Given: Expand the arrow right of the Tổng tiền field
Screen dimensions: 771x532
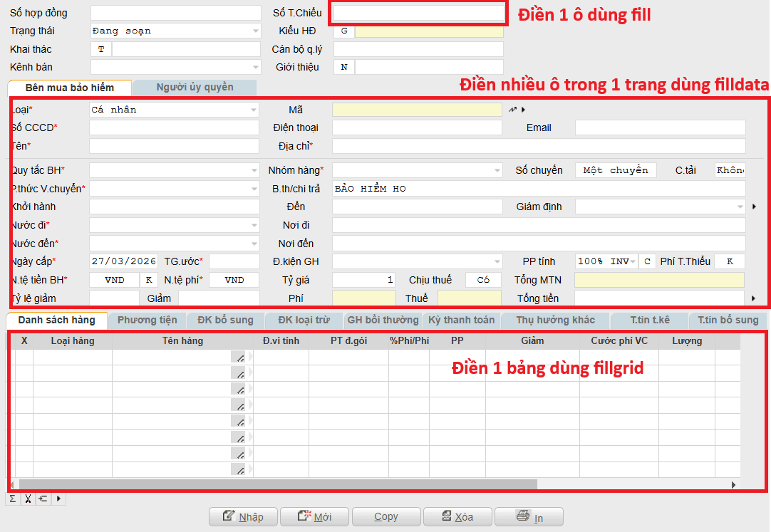Looking at the screenshot, I should [x=754, y=298].
